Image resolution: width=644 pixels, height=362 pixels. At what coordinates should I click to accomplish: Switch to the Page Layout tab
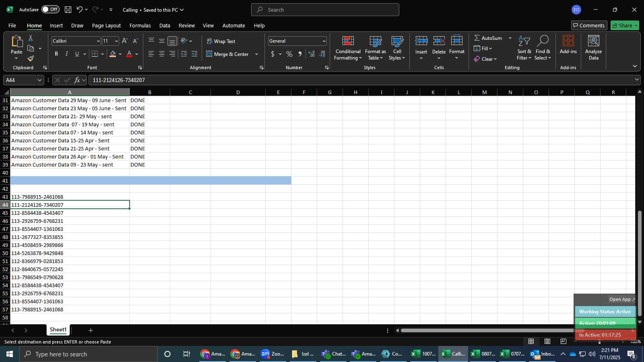[x=106, y=25]
